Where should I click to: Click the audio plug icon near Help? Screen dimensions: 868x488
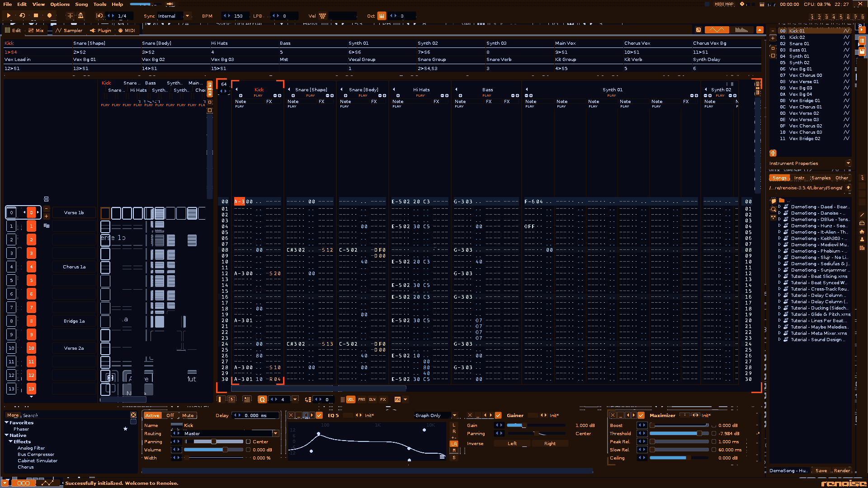tap(170, 4)
